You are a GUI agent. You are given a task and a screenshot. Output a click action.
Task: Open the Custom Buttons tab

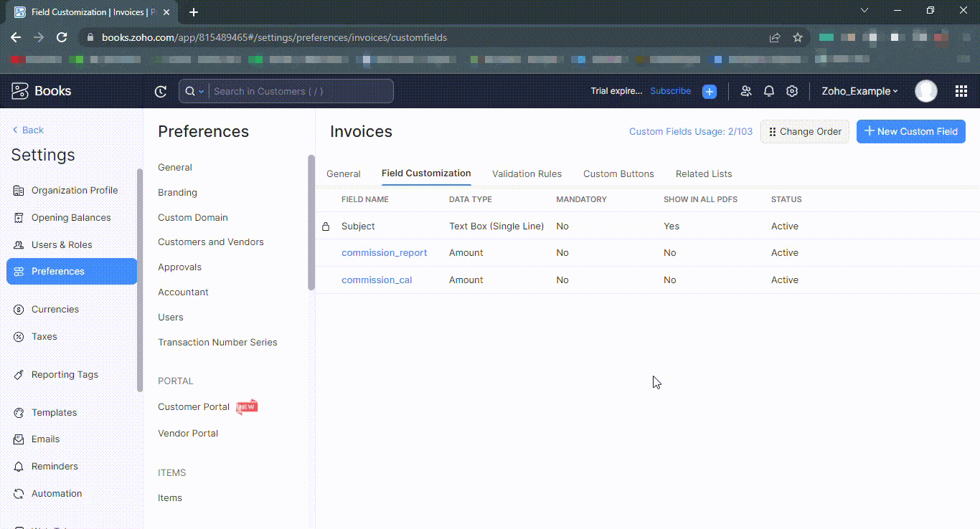click(x=618, y=173)
